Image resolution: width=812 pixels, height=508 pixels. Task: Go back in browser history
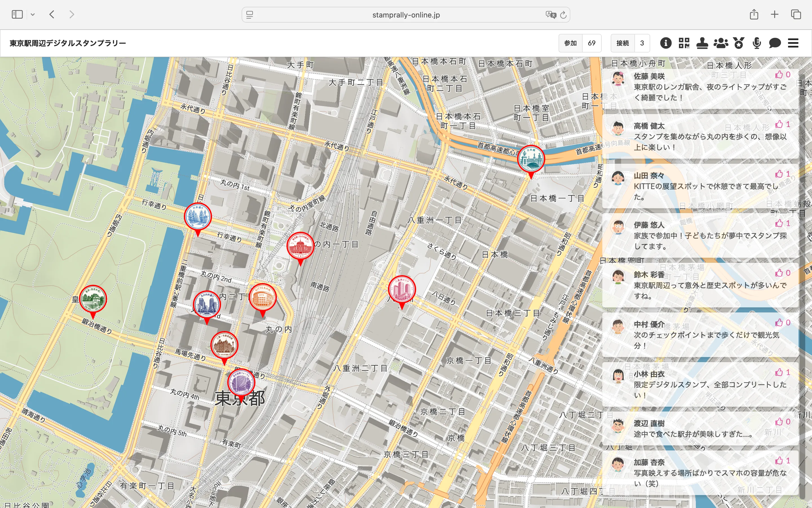(x=52, y=14)
